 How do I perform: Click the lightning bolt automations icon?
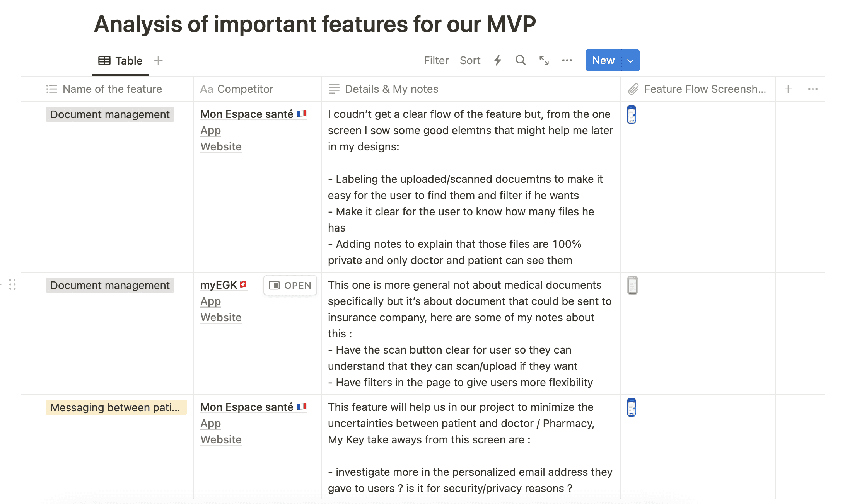click(498, 60)
